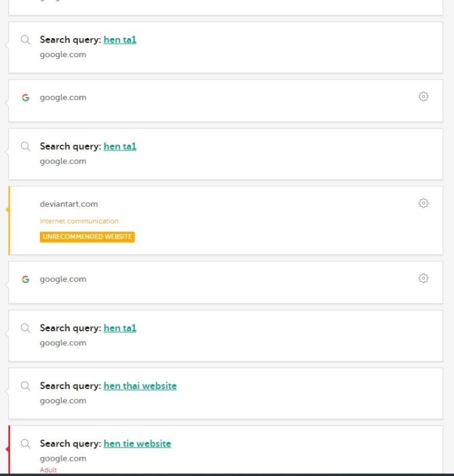The width and height of the screenshot is (454, 476).
Task: Click the Google logo below the deviantart.com entry
Action: pyautogui.click(x=25, y=279)
